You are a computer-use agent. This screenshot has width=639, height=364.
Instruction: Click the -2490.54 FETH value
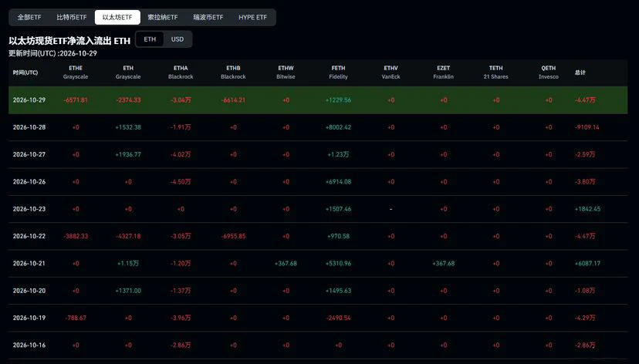[x=338, y=318]
